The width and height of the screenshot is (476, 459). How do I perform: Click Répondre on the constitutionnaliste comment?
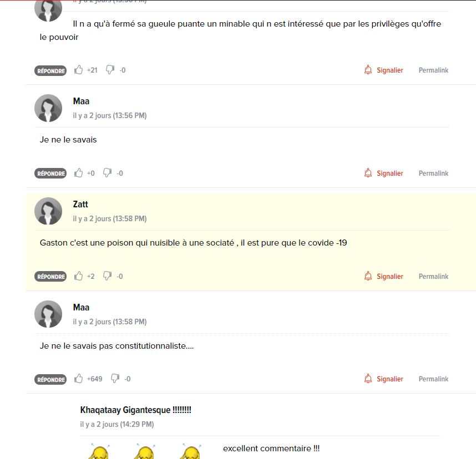(x=50, y=379)
